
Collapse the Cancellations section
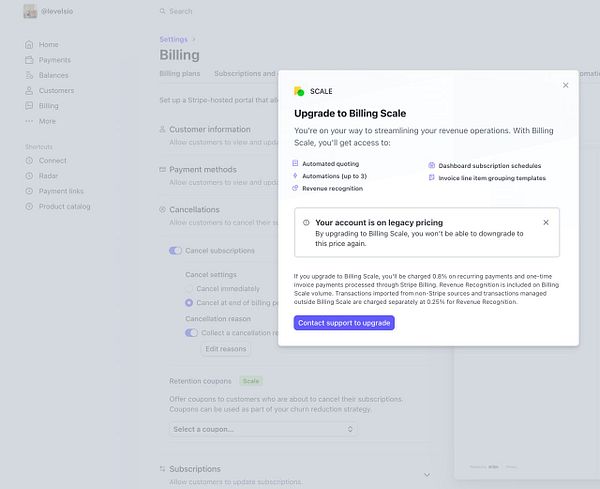tap(194, 209)
